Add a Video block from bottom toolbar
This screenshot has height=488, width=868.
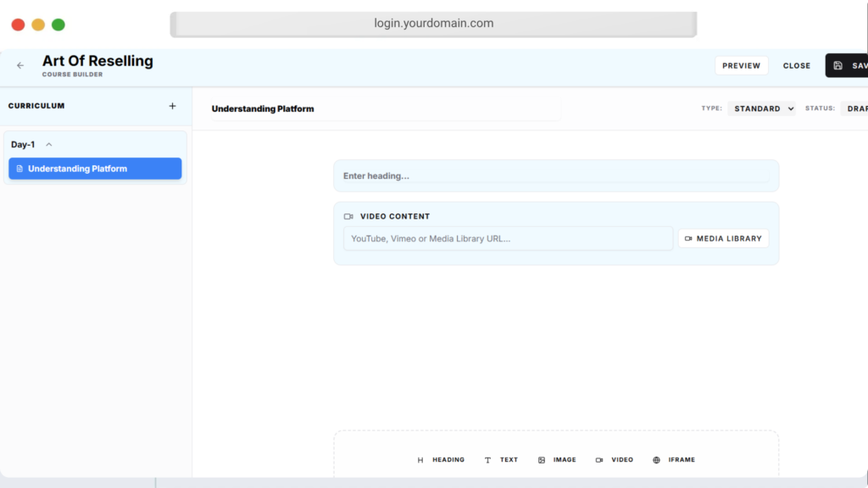pos(615,460)
